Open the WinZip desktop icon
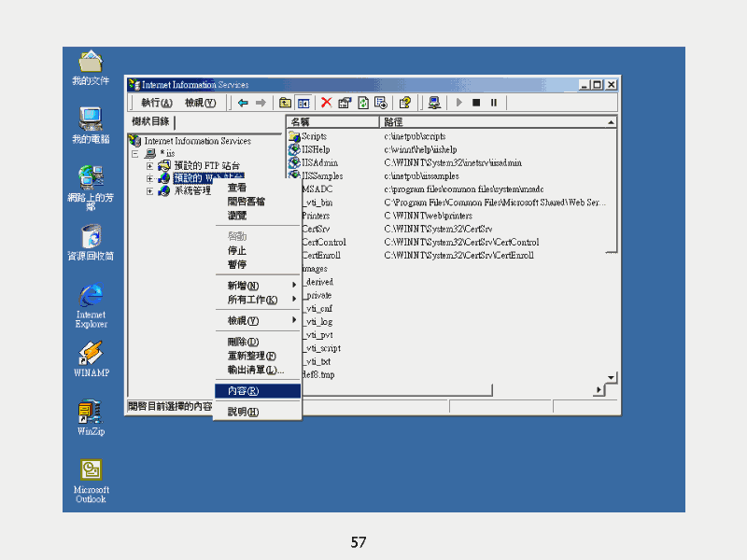The height and width of the screenshot is (560, 747). point(91,413)
